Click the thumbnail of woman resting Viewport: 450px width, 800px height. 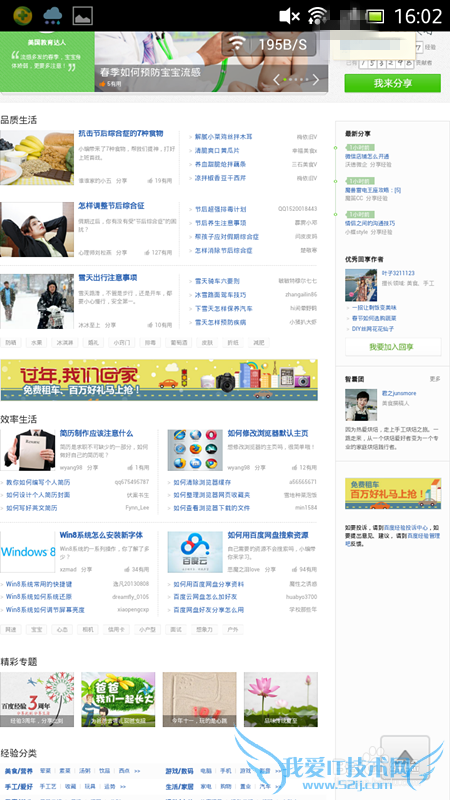click(37, 230)
